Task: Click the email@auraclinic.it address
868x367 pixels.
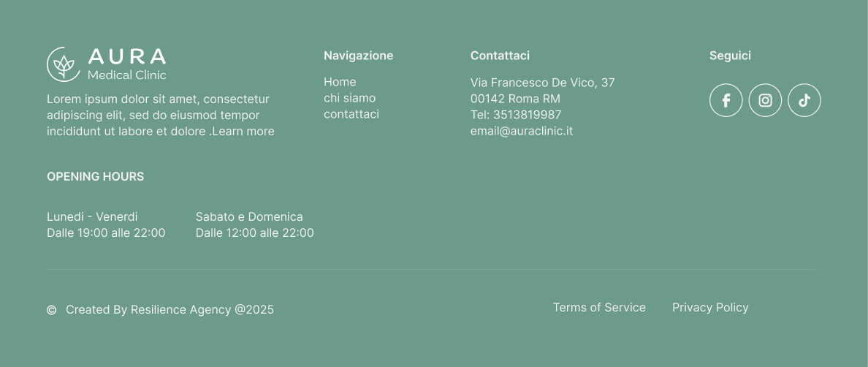Action: [522, 131]
